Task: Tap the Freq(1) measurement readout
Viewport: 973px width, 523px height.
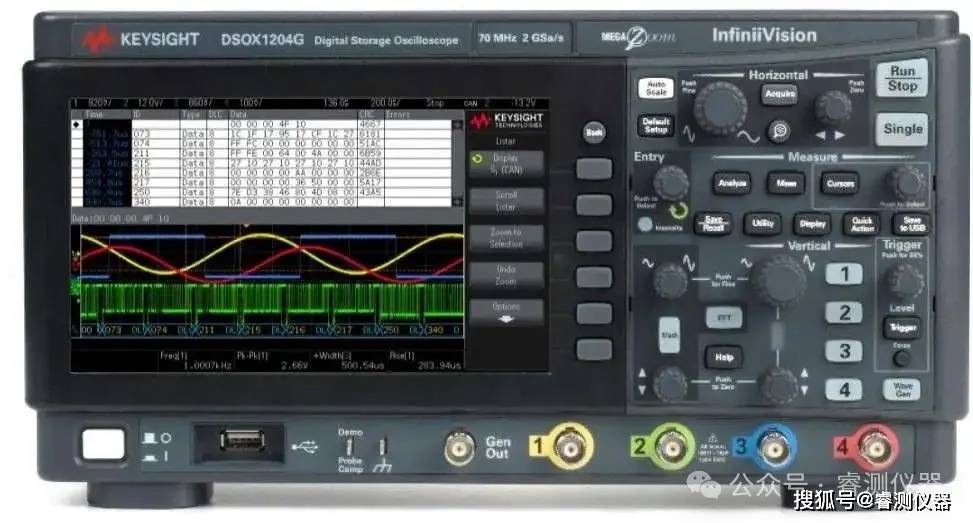Action: tap(195, 360)
